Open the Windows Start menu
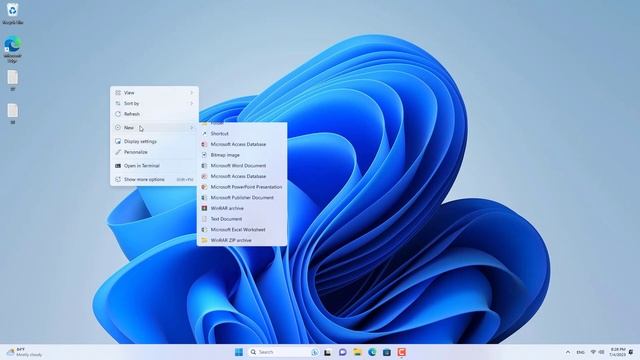Image resolution: width=640 pixels, height=360 pixels. (239, 352)
